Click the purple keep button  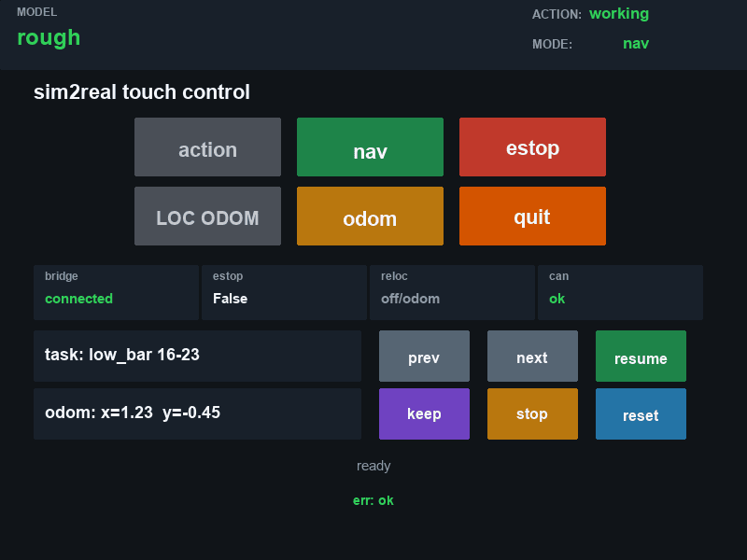(x=425, y=413)
